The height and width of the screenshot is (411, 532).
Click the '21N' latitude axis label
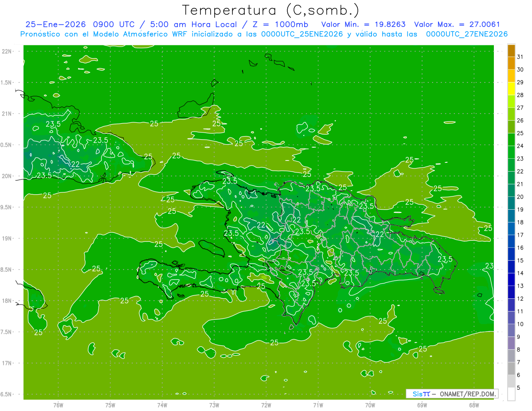click(6, 114)
